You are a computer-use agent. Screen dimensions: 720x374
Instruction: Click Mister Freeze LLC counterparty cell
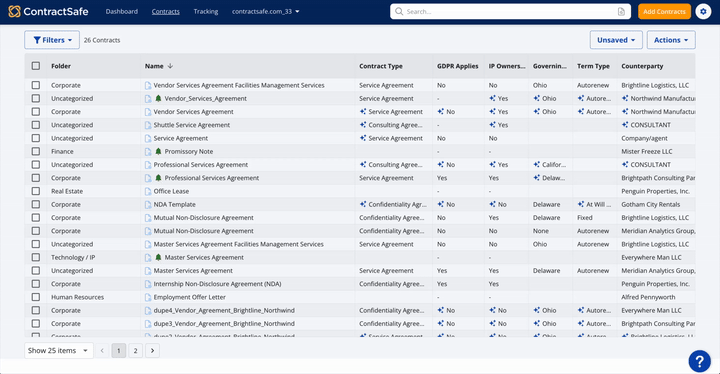pyautogui.click(x=647, y=151)
